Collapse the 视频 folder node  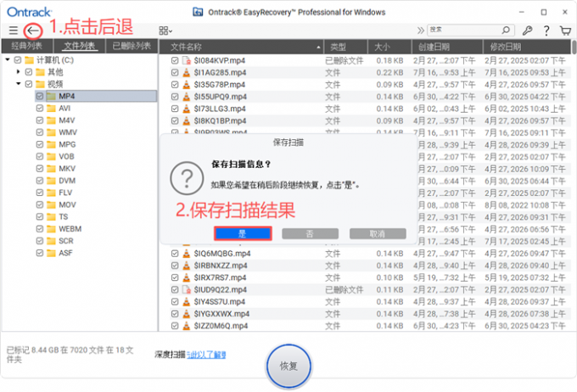[18, 83]
